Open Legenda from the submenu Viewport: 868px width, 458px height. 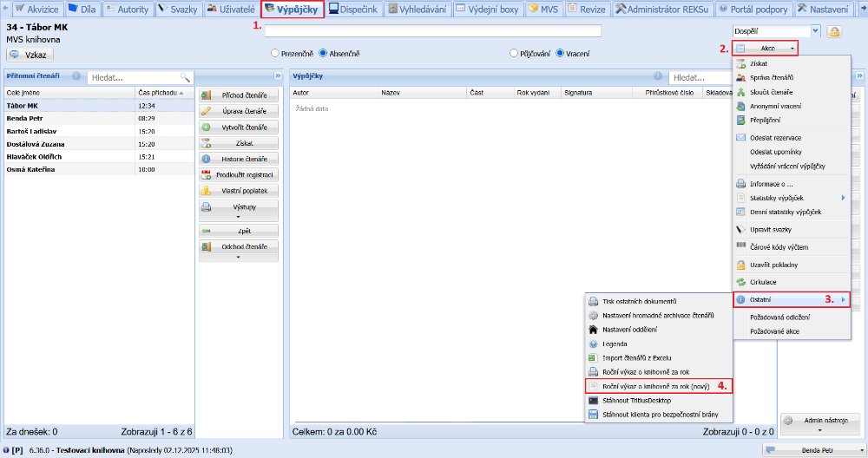tap(615, 343)
